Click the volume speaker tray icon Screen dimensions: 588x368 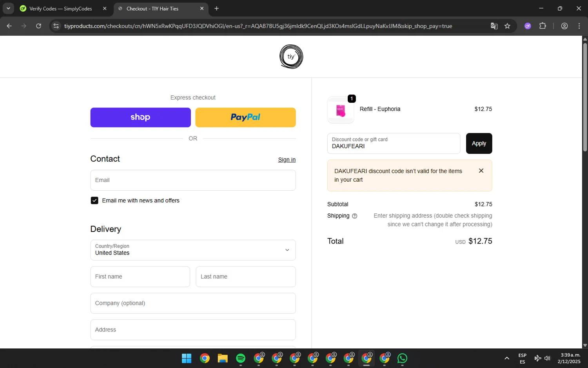tap(548, 358)
